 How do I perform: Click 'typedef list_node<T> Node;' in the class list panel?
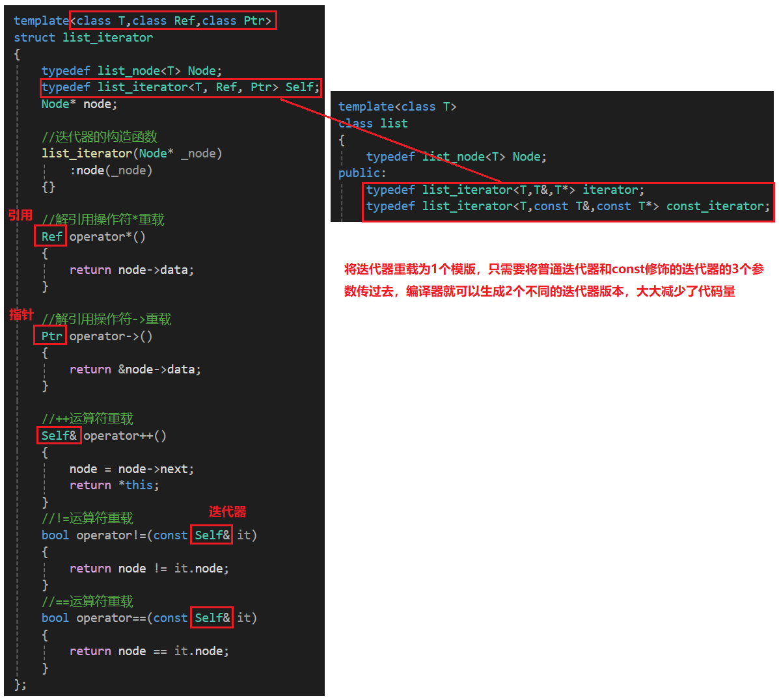click(x=457, y=157)
